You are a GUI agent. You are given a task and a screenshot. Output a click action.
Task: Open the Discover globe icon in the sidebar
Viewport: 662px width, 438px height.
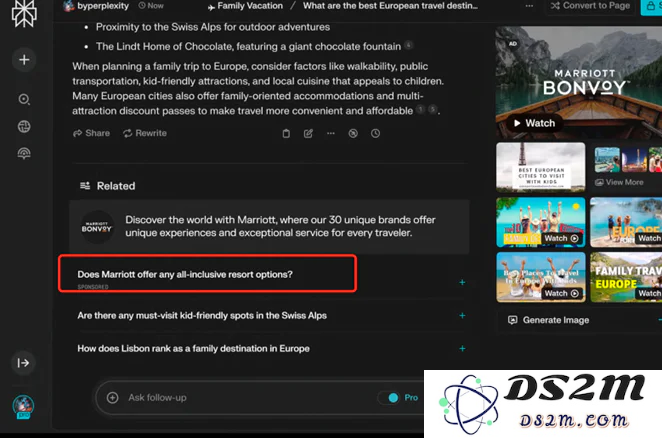point(24,126)
